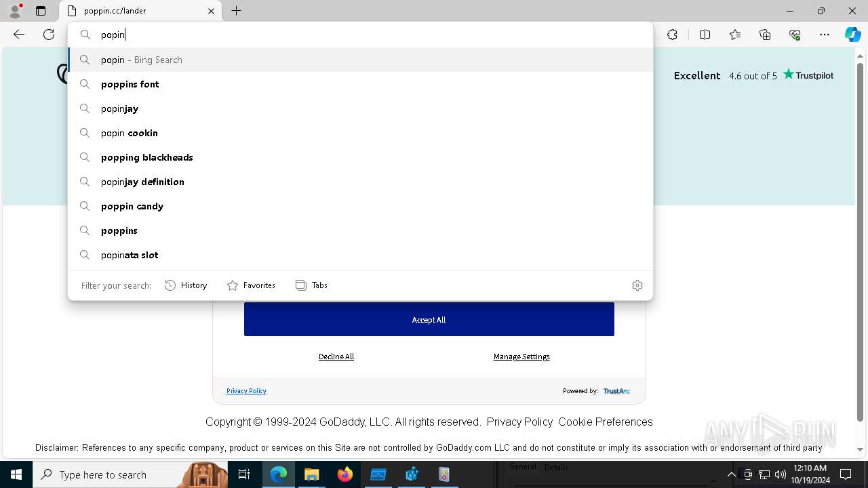The image size is (868, 488).
Task: Open Copilot sidebar icon
Action: coord(852,35)
